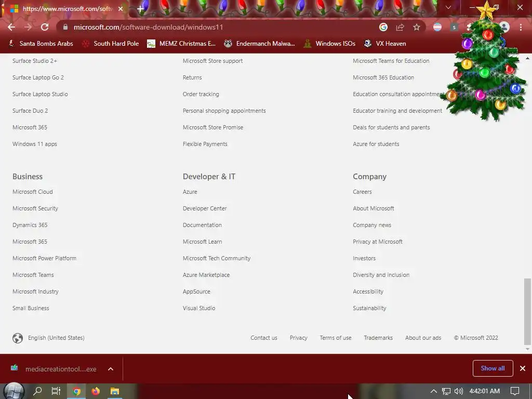This screenshot has width=532, height=399.
Task: Open the Contact us link
Action: [263, 338]
